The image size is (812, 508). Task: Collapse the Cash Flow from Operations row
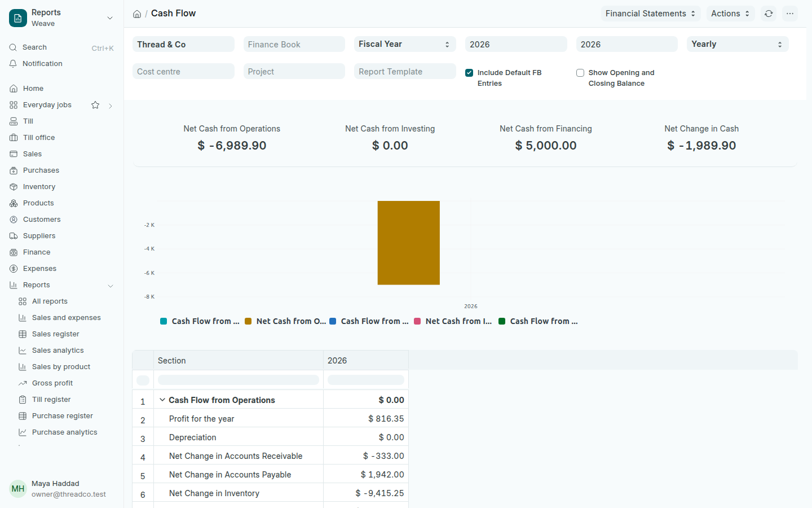pos(162,400)
